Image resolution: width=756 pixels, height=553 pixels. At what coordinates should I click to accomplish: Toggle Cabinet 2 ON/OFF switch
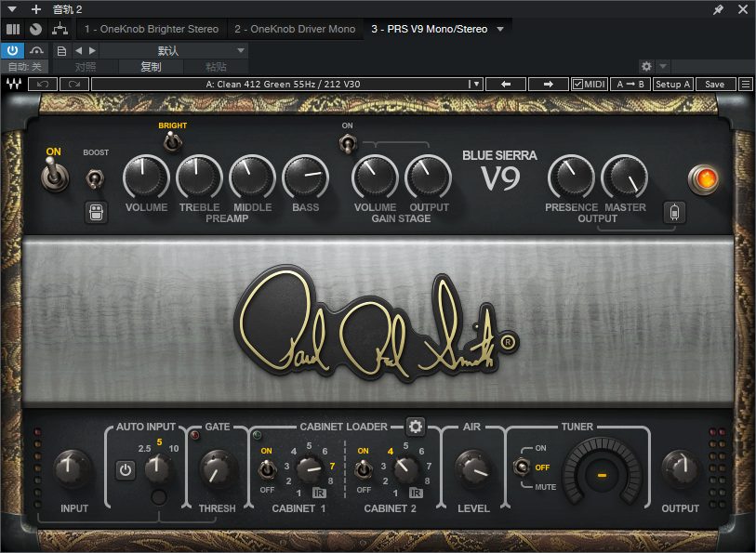pyautogui.click(x=363, y=469)
